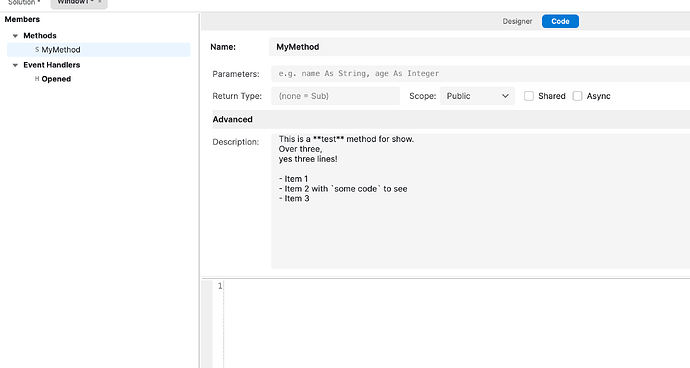Enable the Async checkbox
690x368 pixels.
click(577, 96)
